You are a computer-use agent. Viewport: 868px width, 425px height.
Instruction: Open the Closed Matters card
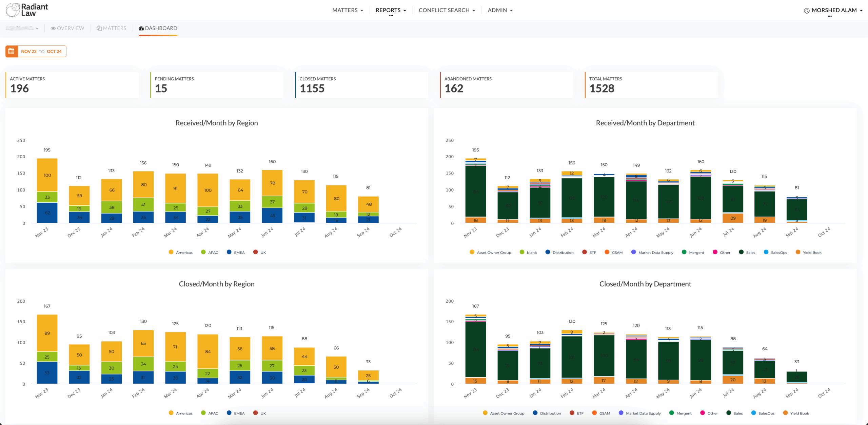pos(362,85)
